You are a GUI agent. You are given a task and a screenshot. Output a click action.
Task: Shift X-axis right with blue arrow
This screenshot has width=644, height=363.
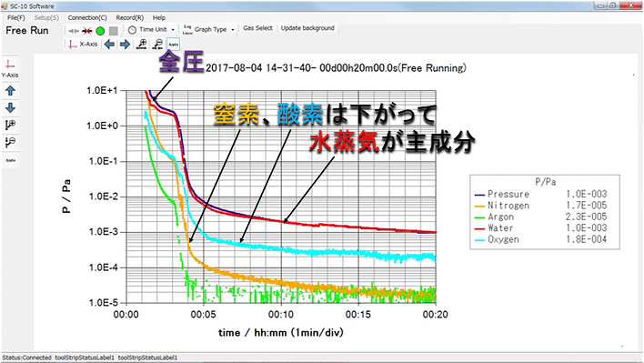click(x=125, y=45)
